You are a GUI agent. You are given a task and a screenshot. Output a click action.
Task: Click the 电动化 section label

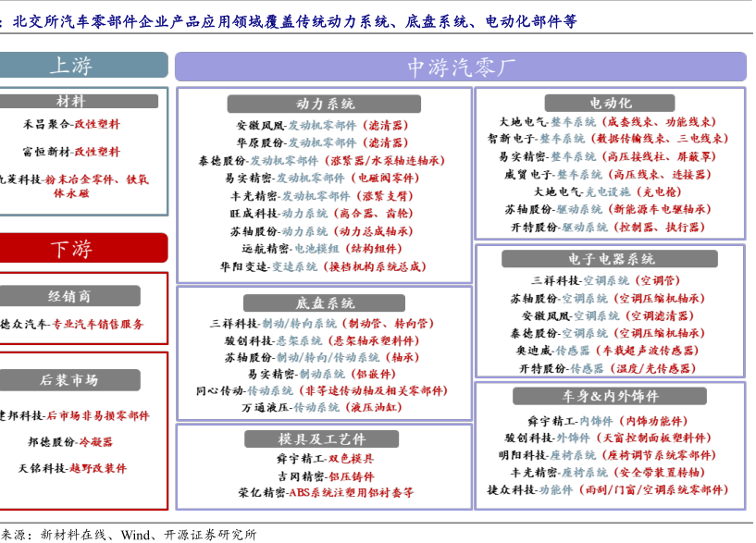tap(610, 103)
